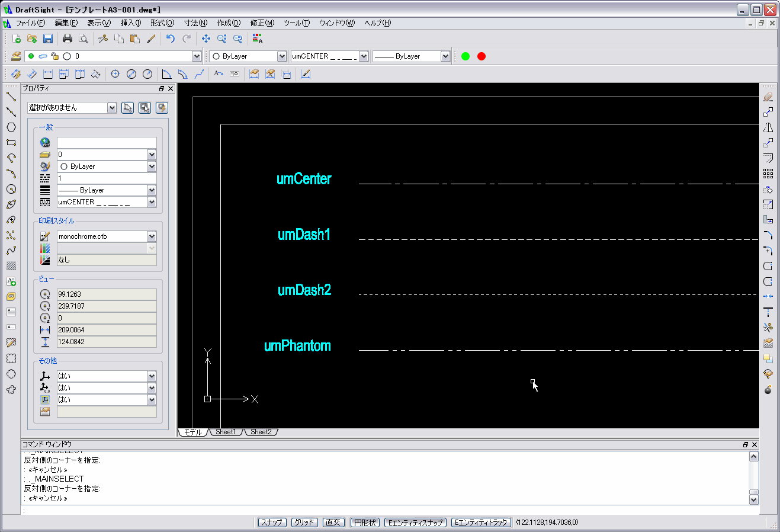Open the monochrome.ctb print style dropdown

coord(152,236)
